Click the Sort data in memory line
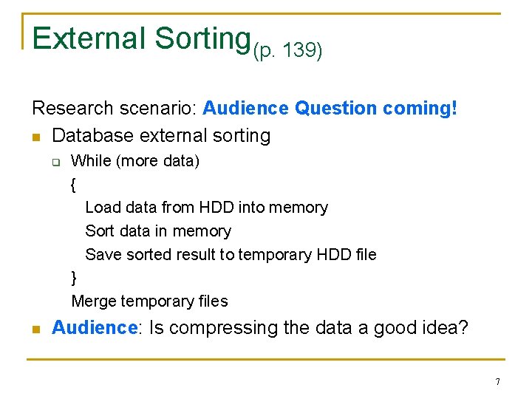This screenshot has width=532, height=399. tap(158, 231)
